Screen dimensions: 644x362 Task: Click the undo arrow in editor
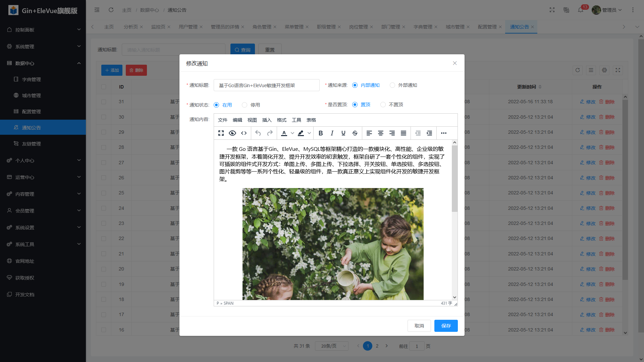click(x=258, y=133)
